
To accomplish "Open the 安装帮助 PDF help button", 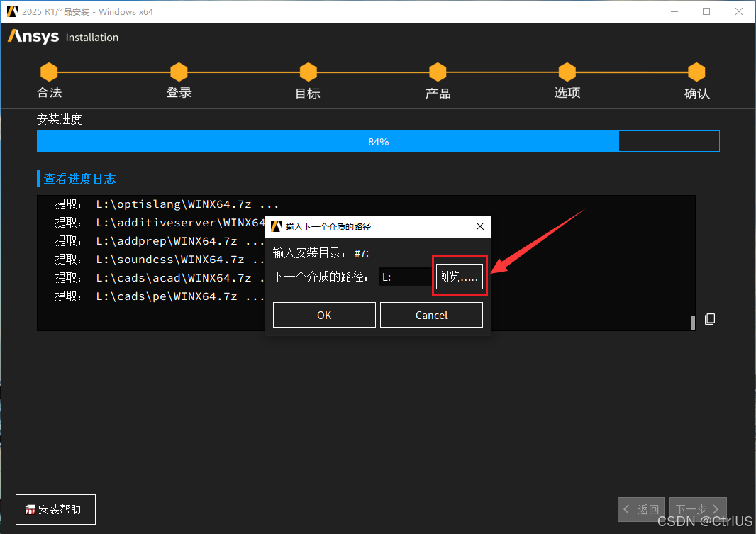I will click(55, 509).
